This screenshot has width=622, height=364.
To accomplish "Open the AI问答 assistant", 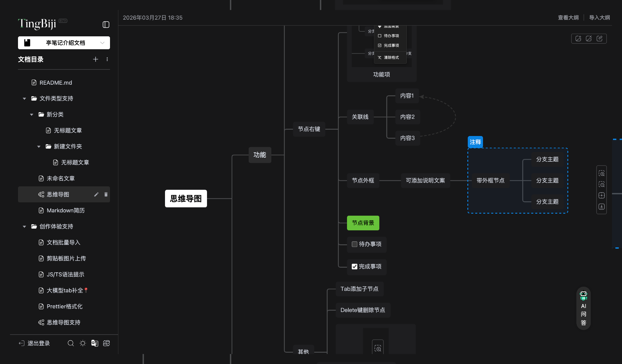I will [583, 308].
